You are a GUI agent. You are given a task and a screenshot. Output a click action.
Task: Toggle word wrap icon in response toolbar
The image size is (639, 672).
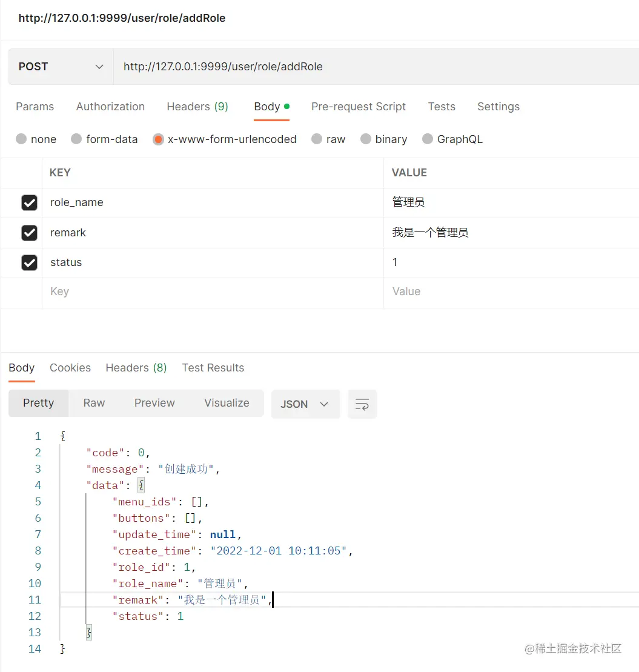(362, 404)
